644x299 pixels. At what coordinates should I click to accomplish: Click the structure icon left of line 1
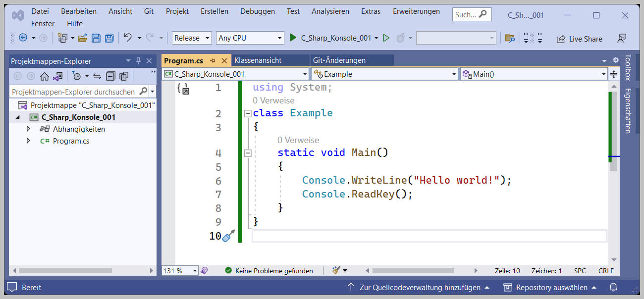coord(183,89)
